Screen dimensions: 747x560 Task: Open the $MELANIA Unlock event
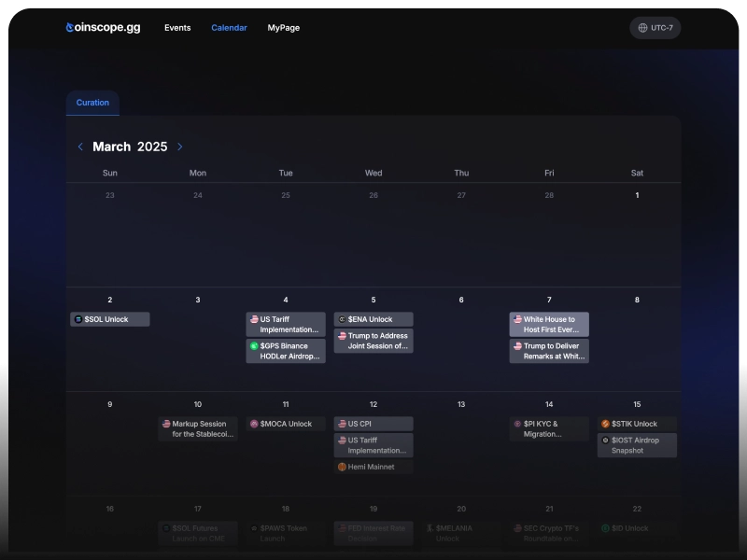point(461,533)
